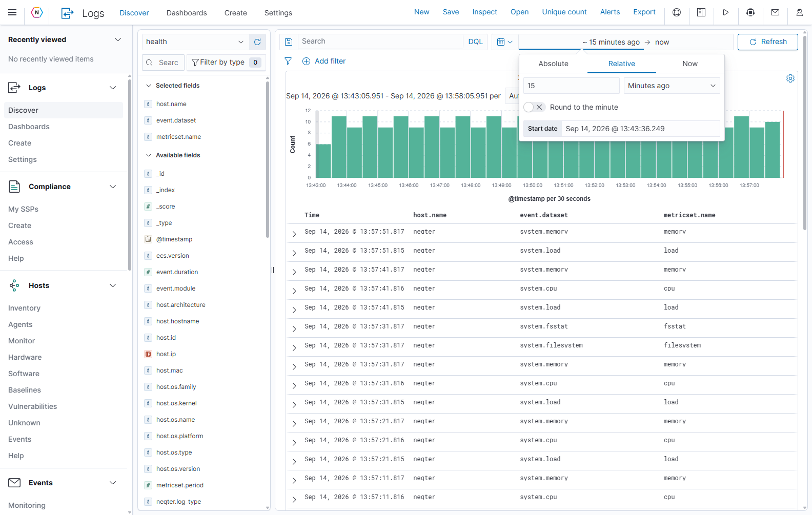This screenshot has width=812, height=515.
Task: Open Vulnerabilities in the Hosts sidebar
Action: coord(33,406)
